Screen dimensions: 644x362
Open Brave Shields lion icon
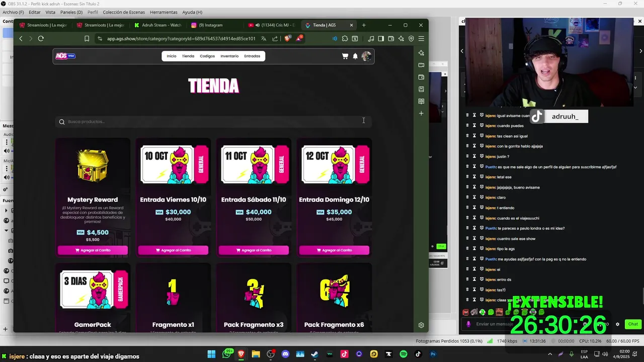(x=288, y=38)
